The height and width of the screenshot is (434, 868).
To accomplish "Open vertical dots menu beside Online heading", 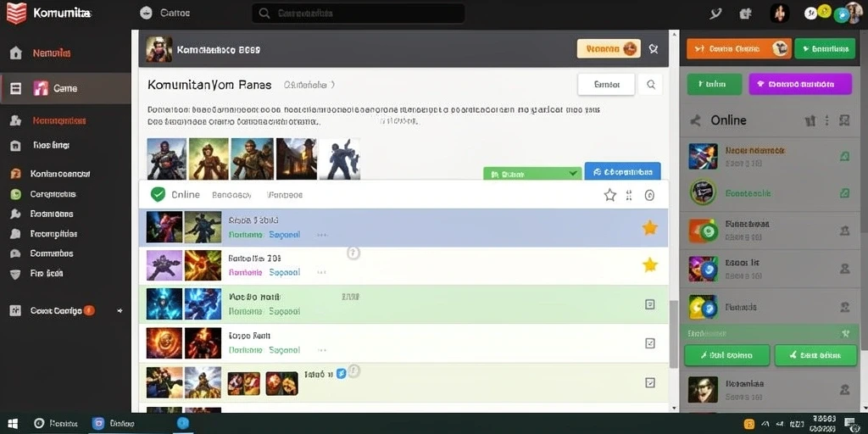I will pyautogui.click(x=827, y=120).
